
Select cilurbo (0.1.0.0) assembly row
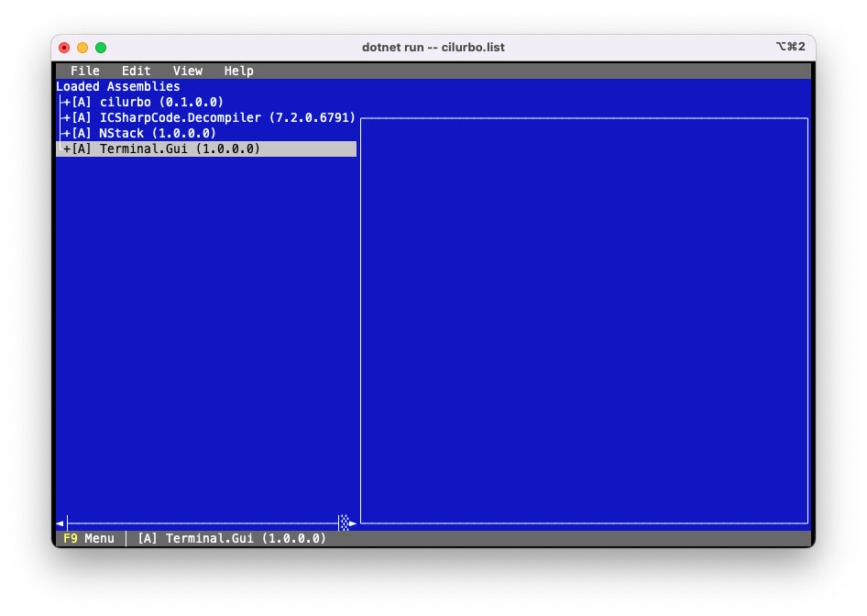point(206,103)
